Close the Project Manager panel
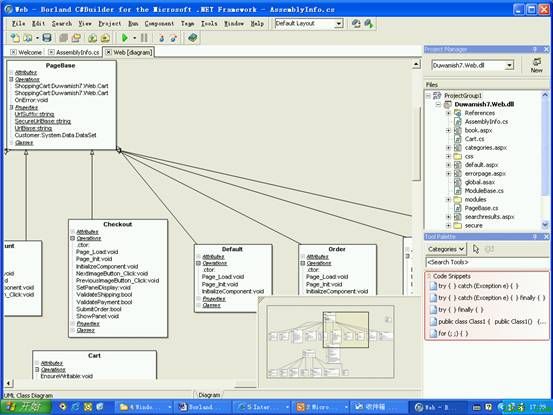Screen dimensions: 553x415 546,49
